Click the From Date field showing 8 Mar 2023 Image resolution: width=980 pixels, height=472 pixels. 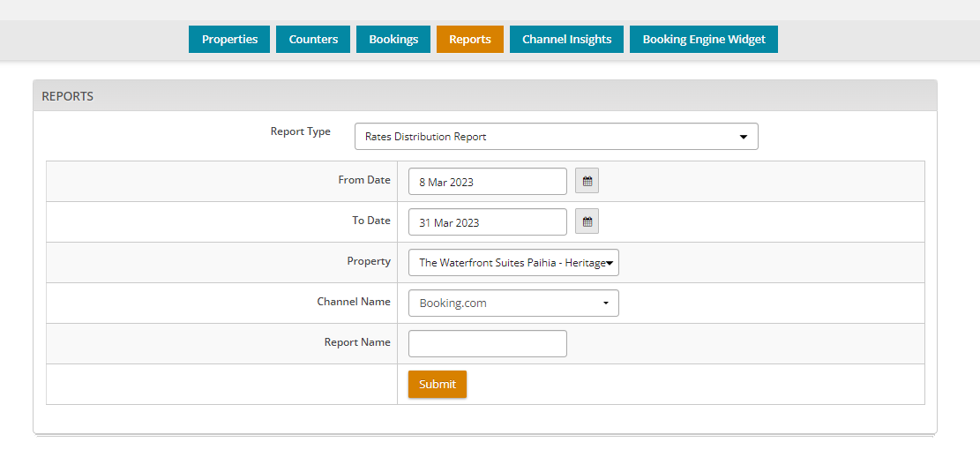coord(488,181)
